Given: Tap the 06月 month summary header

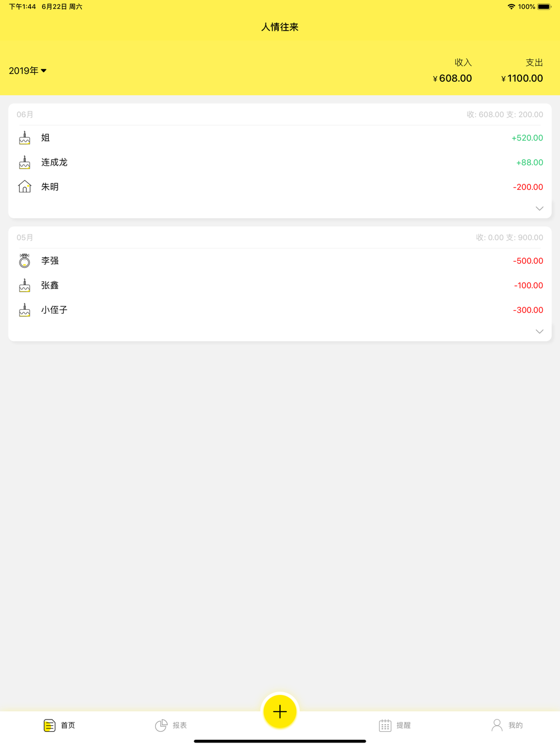Looking at the screenshot, I should coord(280,114).
